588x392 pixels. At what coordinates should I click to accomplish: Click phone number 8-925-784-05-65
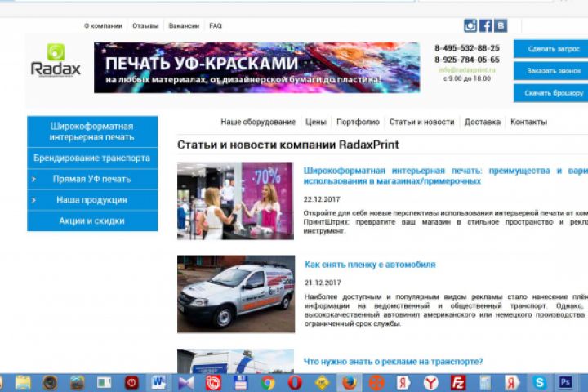467,60
